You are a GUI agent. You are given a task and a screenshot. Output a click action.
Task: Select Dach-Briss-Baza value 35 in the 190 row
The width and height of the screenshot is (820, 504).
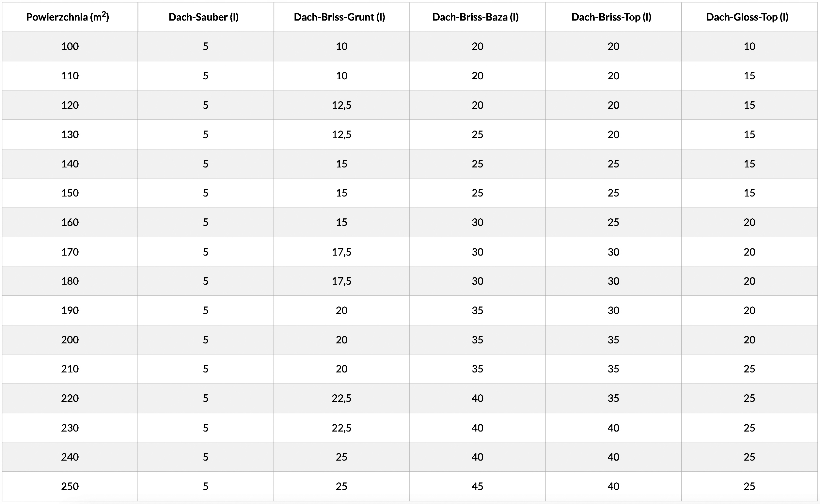click(477, 310)
